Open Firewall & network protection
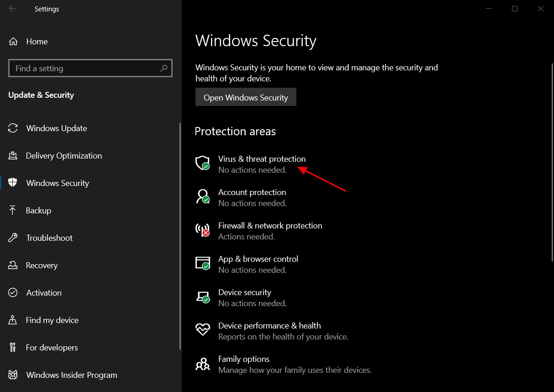 point(270,226)
